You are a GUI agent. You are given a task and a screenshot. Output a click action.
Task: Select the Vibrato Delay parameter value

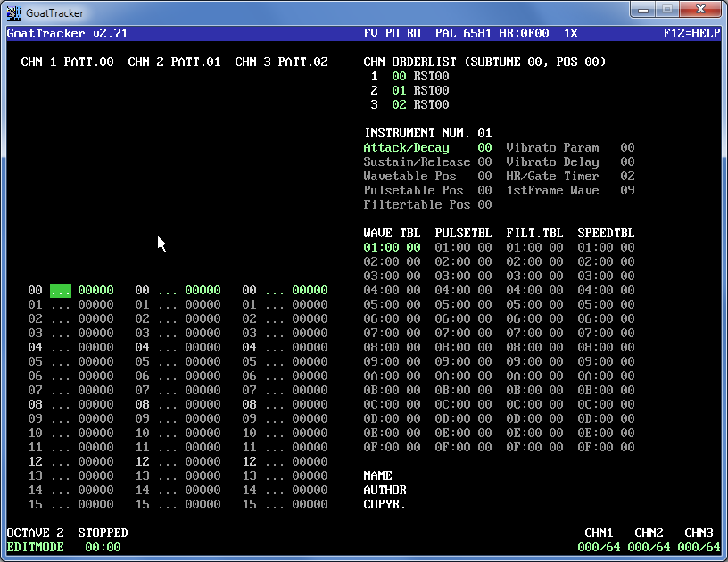click(627, 161)
